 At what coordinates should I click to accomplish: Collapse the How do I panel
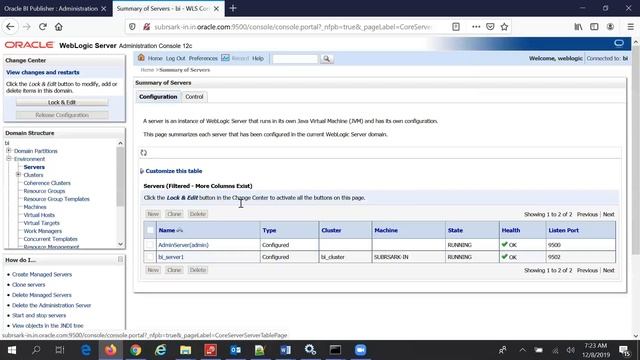[120, 260]
